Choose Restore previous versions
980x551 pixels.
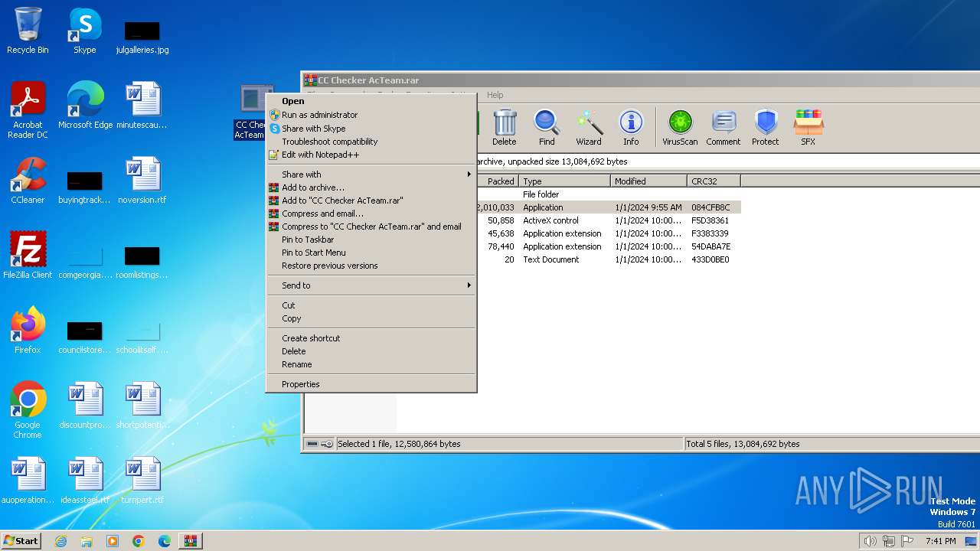click(x=371, y=266)
